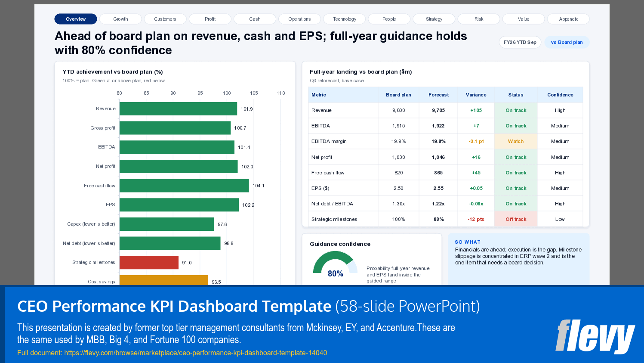Click the Variance column header

tap(476, 95)
